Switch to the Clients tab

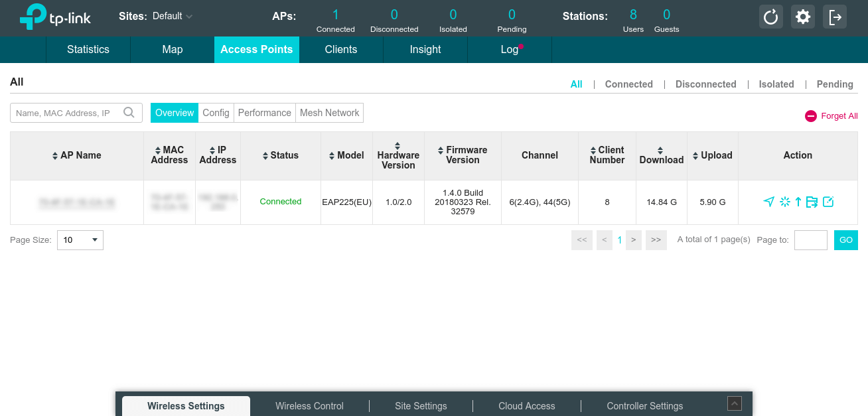tap(341, 50)
